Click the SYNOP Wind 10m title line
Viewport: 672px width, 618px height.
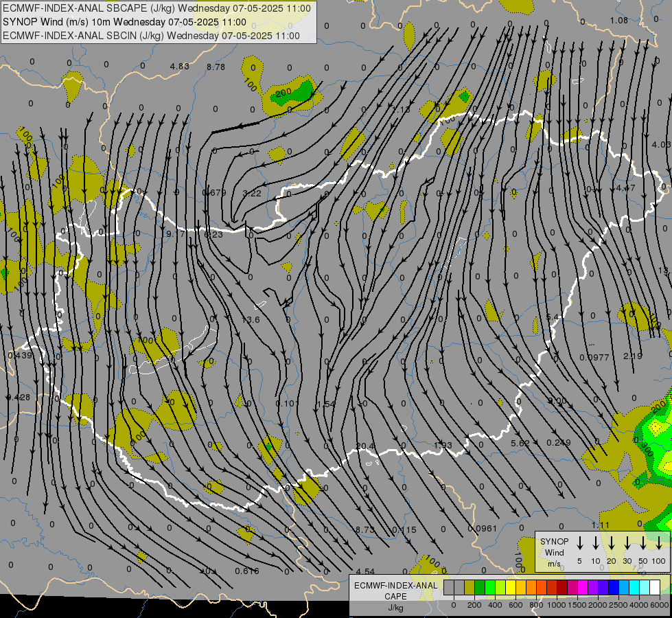click(124, 22)
